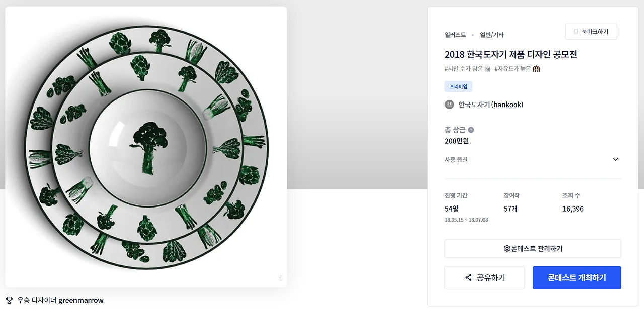This screenshot has height=311, width=644.
Task: Click the total prize help question-mark icon
Action: pos(471,130)
